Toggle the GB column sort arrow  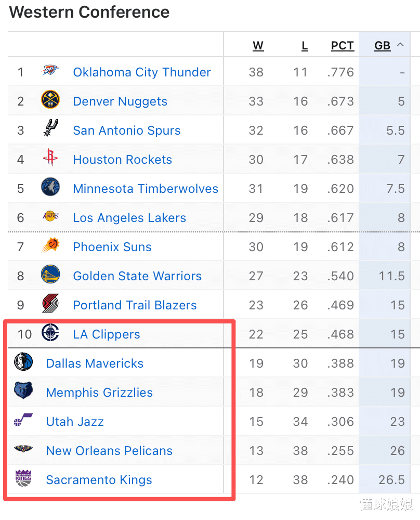click(400, 45)
